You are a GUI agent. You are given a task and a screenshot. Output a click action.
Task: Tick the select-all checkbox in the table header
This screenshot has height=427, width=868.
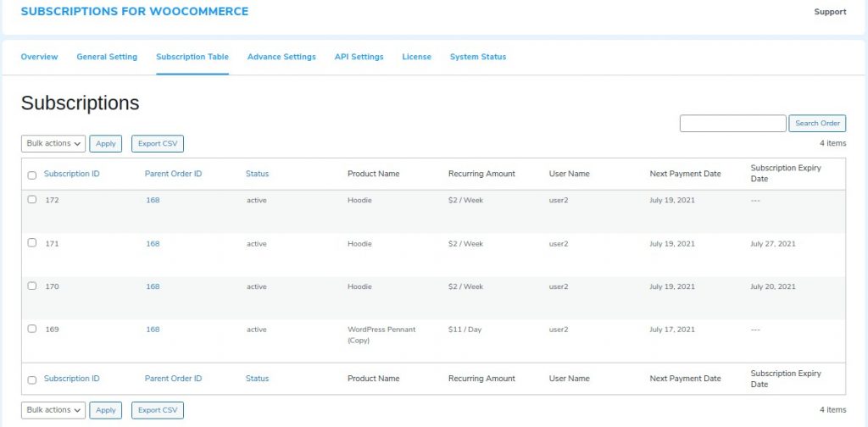pyautogui.click(x=32, y=175)
